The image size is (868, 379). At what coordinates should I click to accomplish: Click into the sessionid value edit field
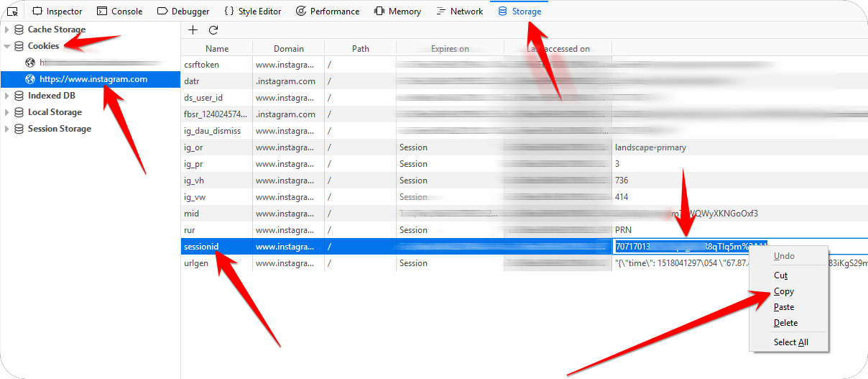740,247
